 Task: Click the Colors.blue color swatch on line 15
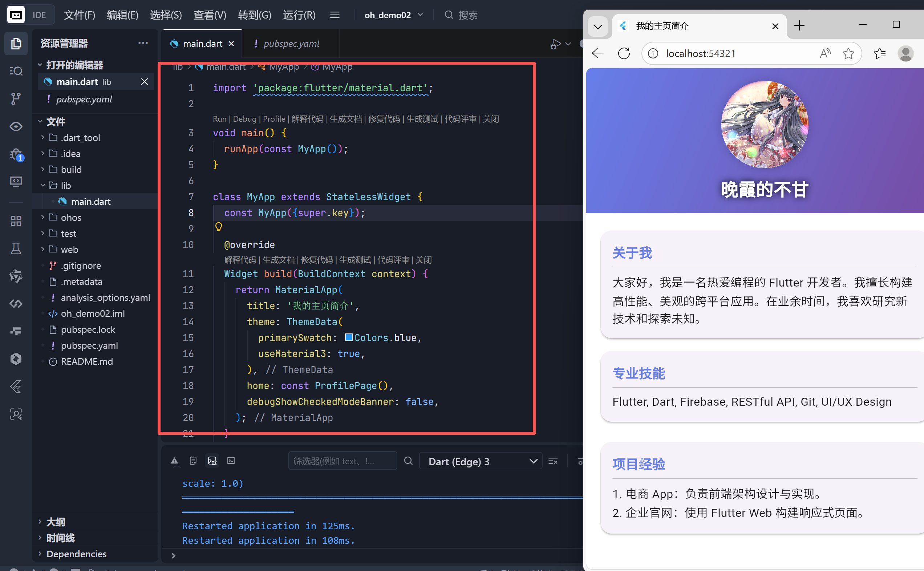pos(349,337)
